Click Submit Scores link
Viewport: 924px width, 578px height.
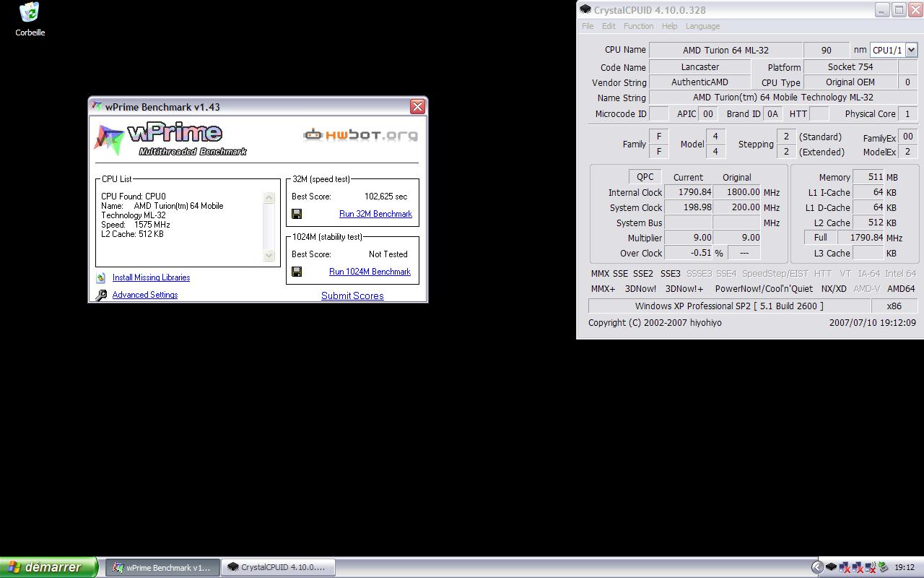click(352, 296)
